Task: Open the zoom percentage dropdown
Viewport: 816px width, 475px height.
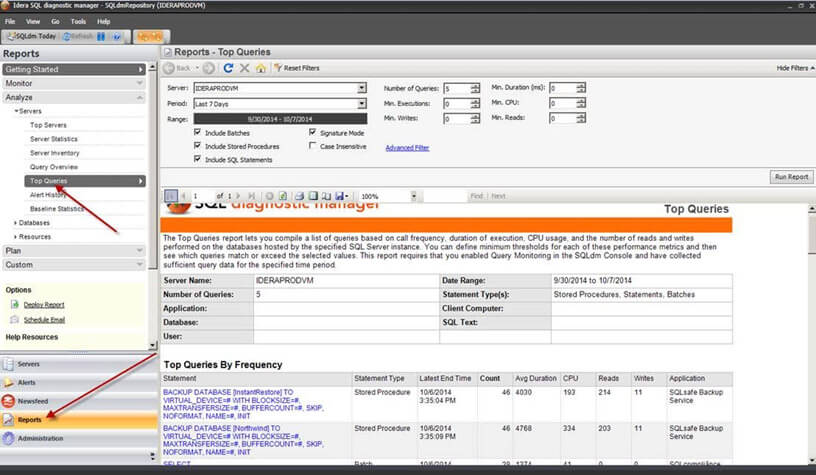Action: pyautogui.click(x=414, y=196)
